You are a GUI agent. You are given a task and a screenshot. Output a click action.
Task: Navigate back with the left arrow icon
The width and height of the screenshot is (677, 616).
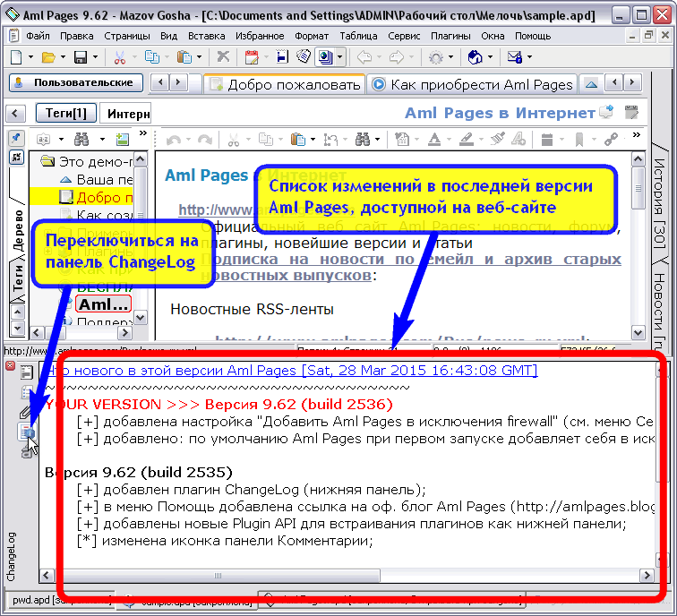tap(364, 56)
